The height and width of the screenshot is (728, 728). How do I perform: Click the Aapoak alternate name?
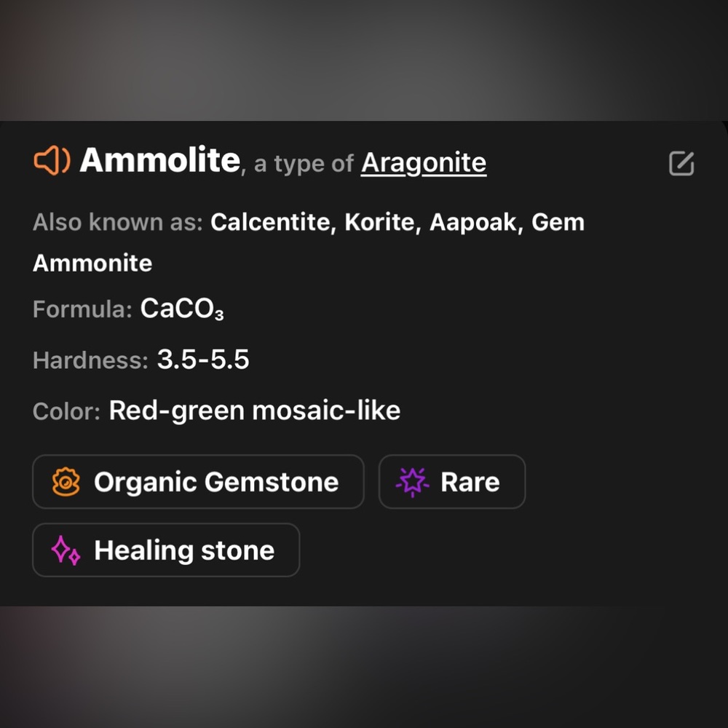tap(472, 222)
